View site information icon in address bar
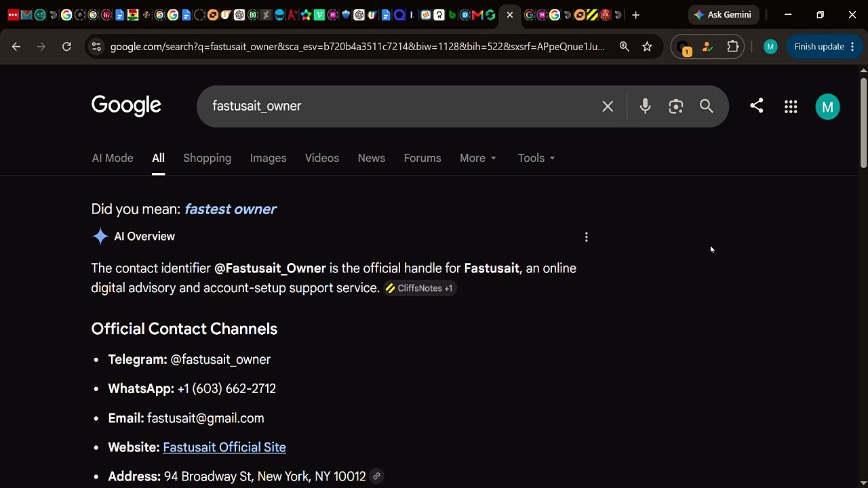Viewport: 868px width, 488px height. tap(96, 47)
